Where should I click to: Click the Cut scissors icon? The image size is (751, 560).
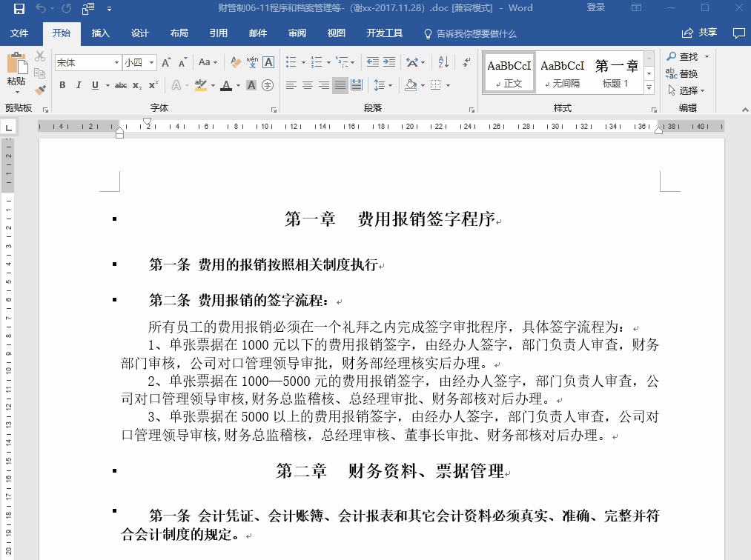tap(40, 56)
